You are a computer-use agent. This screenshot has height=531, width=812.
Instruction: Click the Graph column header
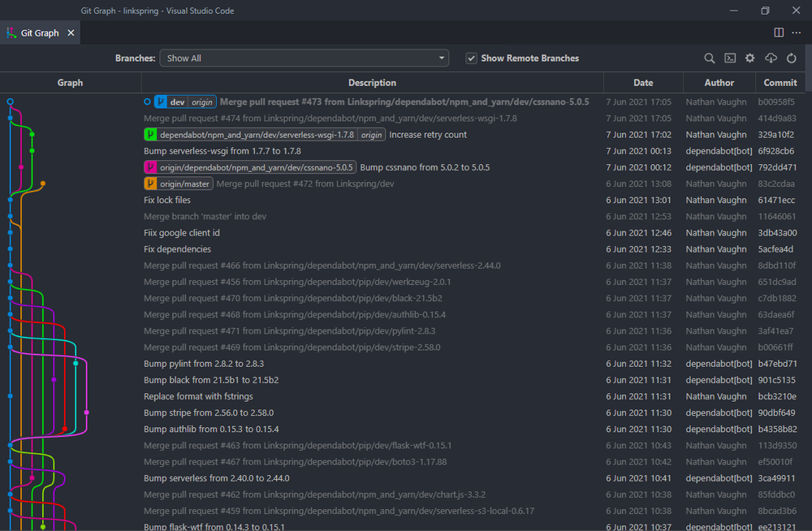tap(70, 83)
